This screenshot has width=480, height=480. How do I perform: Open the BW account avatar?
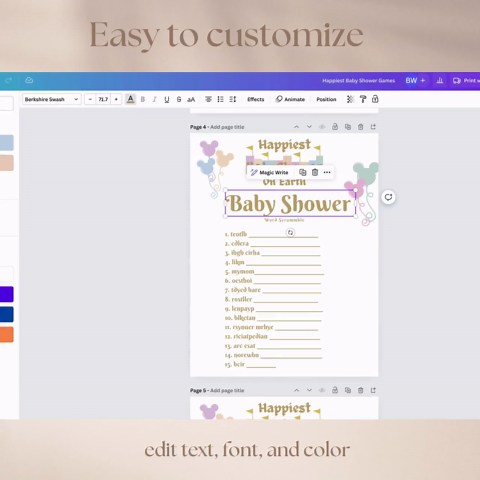[411, 80]
